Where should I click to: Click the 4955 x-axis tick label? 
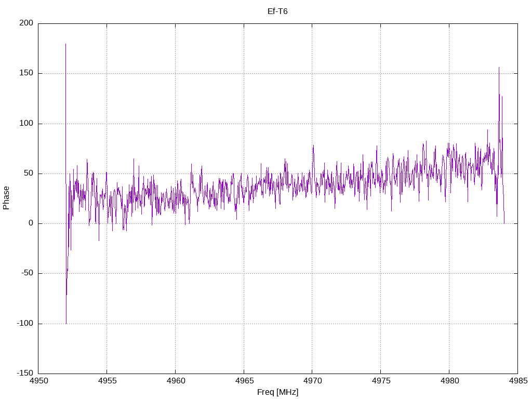tap(107, 382)
